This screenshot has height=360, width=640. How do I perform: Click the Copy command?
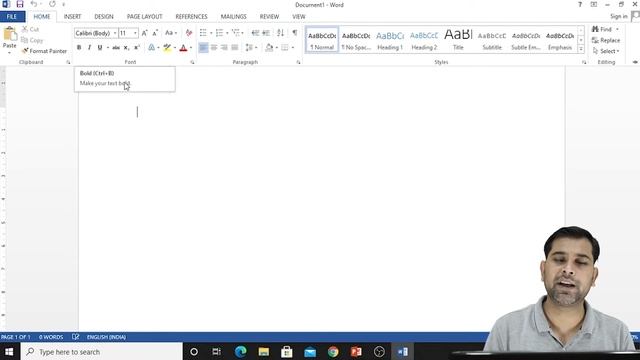click(x=32, y=40)
